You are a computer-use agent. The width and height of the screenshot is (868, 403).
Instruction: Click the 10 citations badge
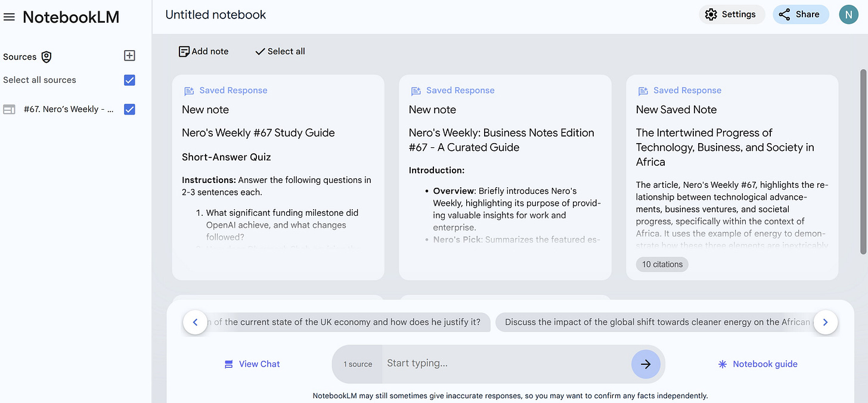pos(662,264)
